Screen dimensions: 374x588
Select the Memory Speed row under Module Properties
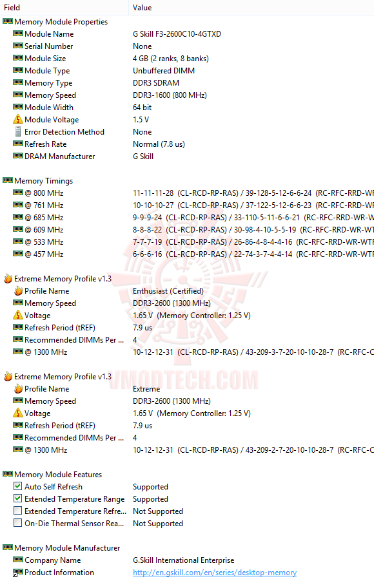pos(187,95)
